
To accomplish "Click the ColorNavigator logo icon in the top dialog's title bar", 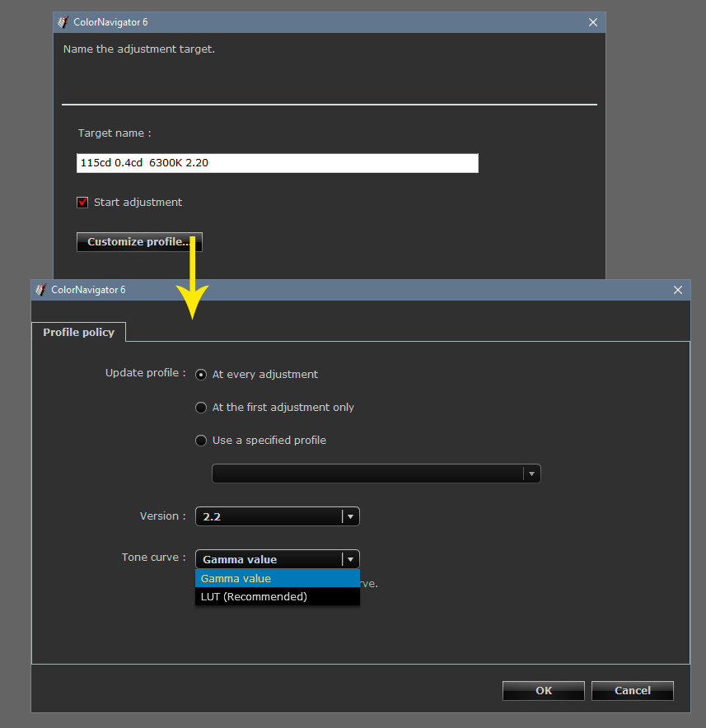I will 63,22.
